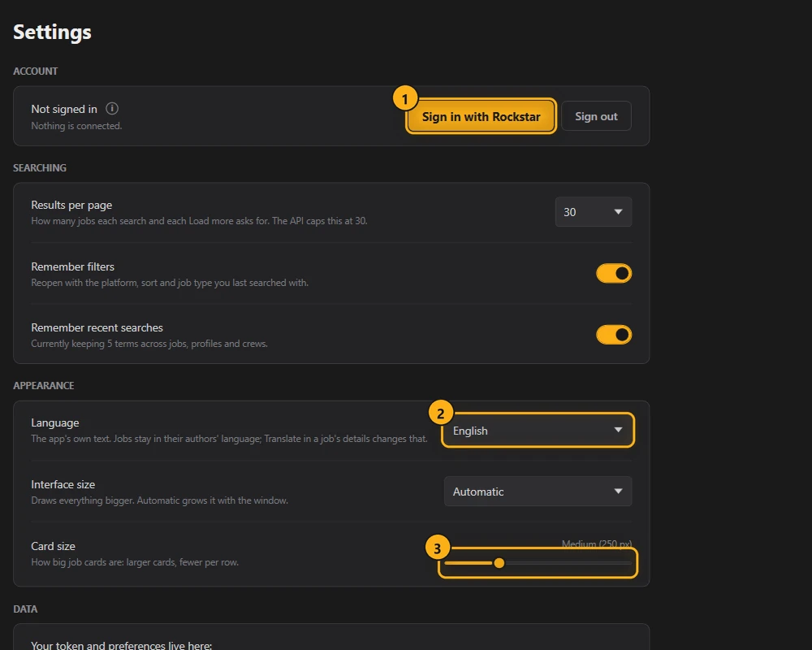This screenshot has height=650, width=812.
Task: Click 'Your token and preferences live here:' text
Action: click(121, 645)
